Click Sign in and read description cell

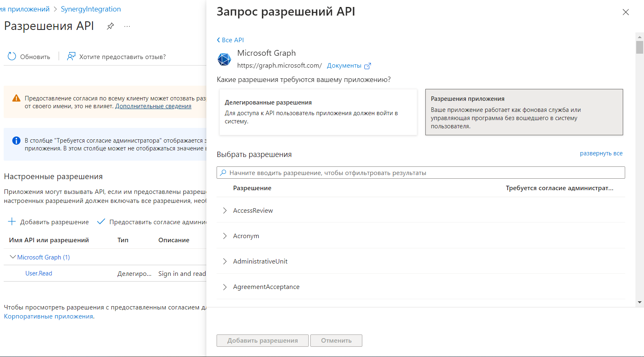[182, 274]
